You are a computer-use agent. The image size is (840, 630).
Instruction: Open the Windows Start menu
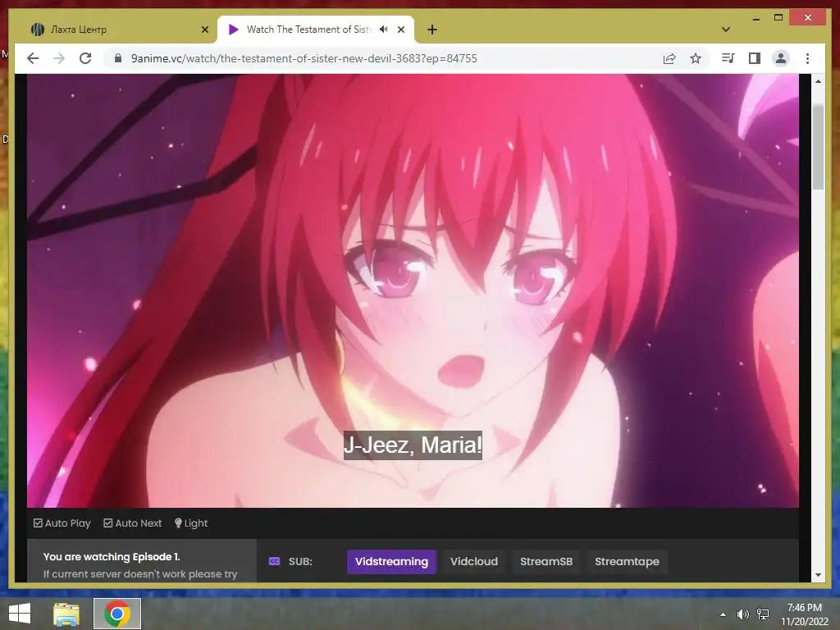tap(20, 614)
